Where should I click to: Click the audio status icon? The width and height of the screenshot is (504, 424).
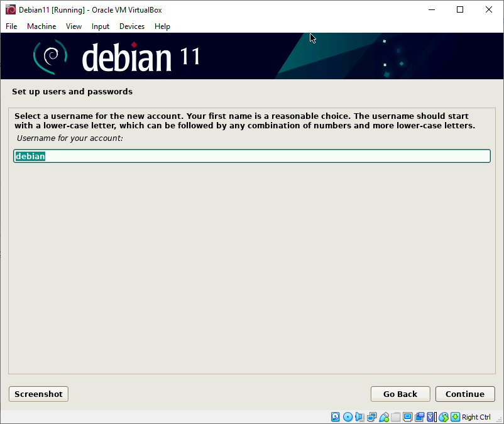pos(359,417)
